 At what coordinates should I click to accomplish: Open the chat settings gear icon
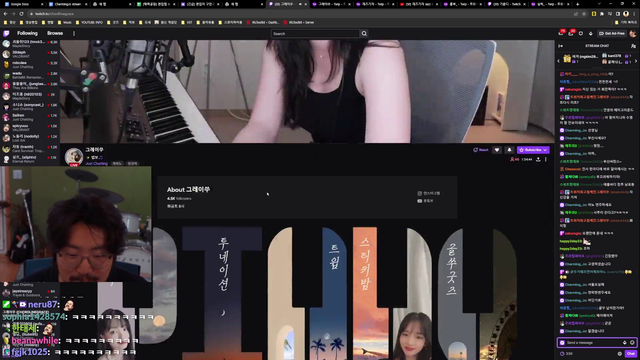tap(620, 353)
